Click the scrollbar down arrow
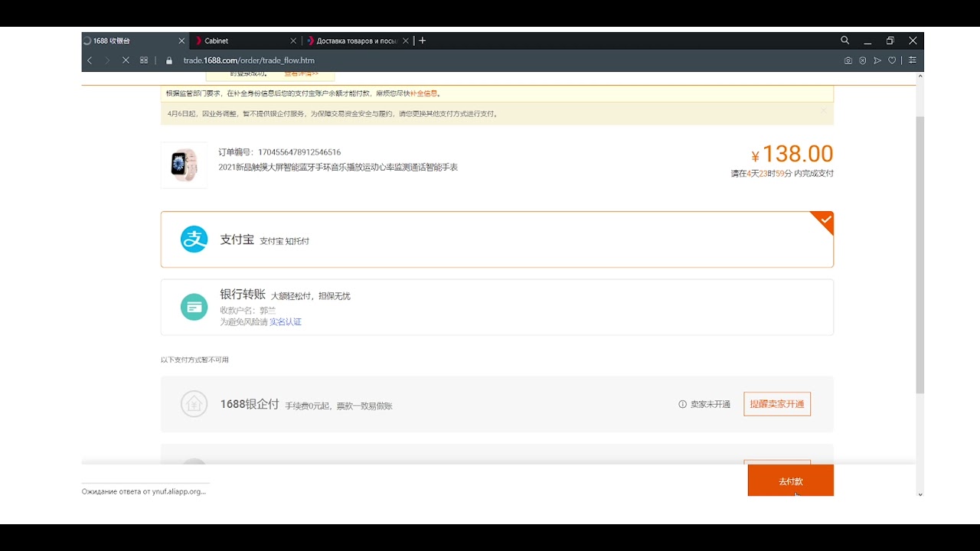This screenshot has width=980, height=551. coord(920,494)
